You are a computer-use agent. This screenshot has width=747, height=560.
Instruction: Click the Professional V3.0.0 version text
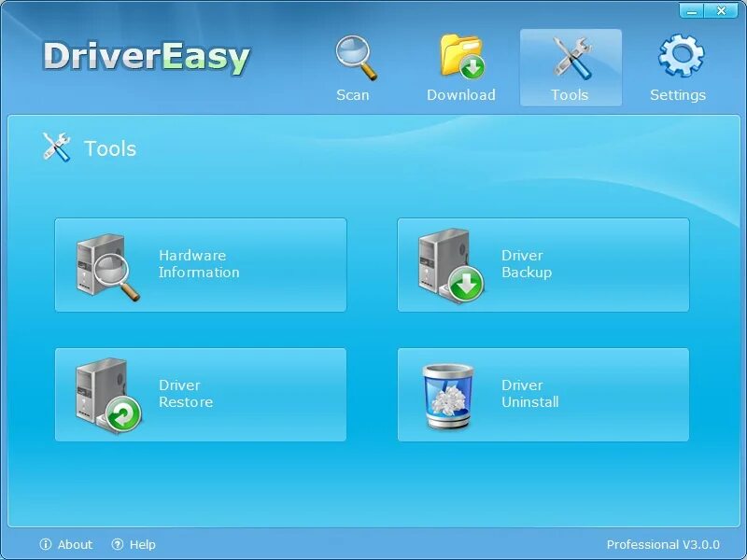[663, 544]
